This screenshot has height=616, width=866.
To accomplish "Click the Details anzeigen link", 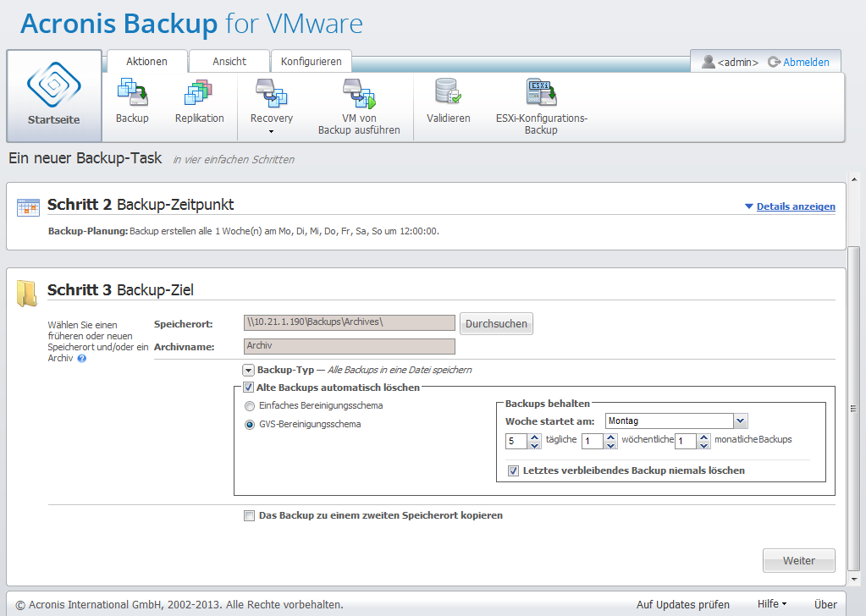I will [x=795, y=206].
